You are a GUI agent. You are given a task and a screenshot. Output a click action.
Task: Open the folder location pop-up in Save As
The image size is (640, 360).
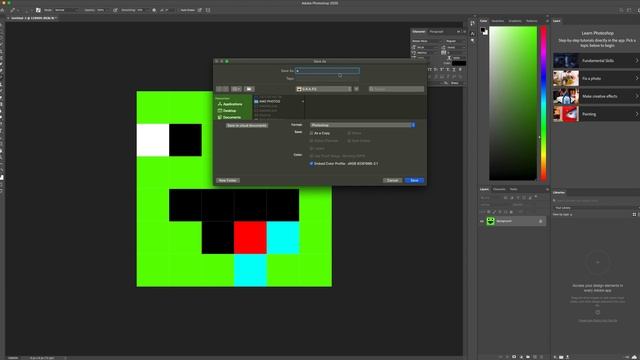pos(323,89)
